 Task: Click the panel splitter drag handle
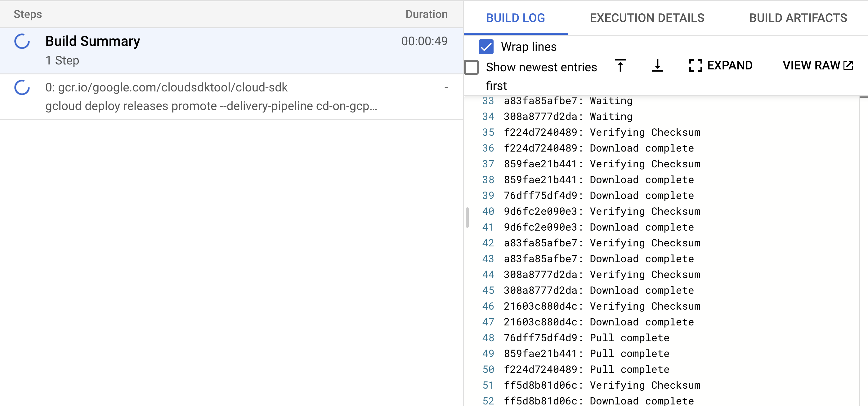click(467, 218)
